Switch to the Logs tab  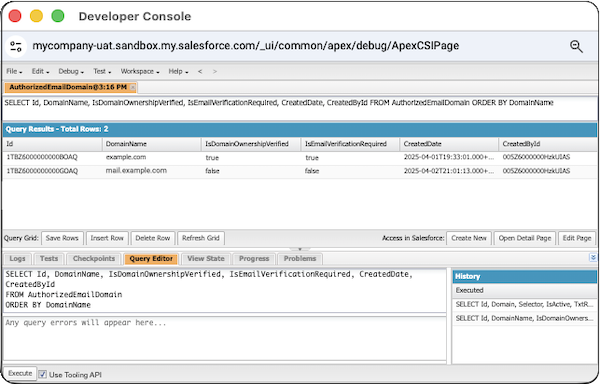(17, 259)
